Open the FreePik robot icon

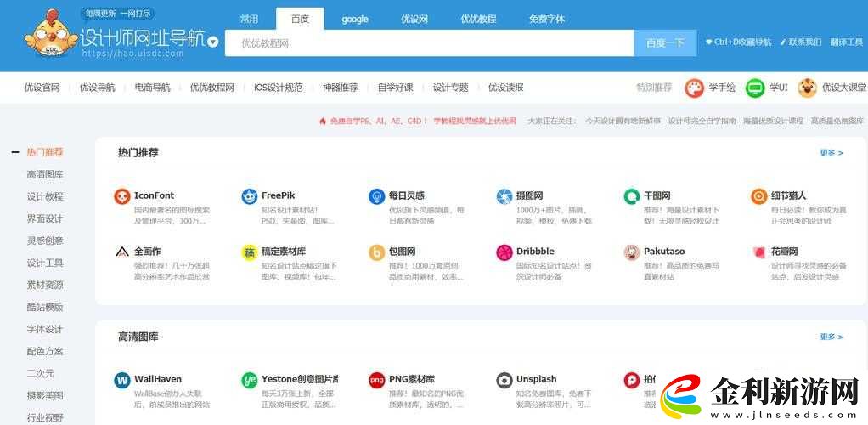tap(250, 196)
